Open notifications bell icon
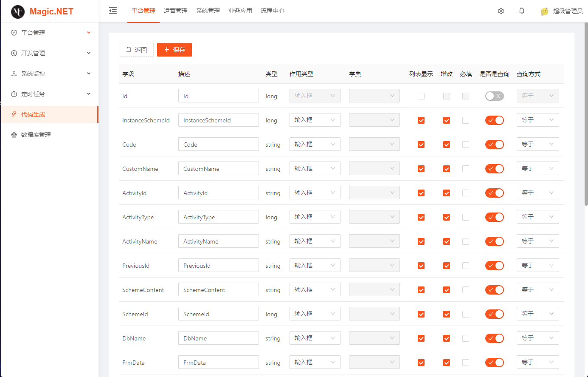 pyautogui.click(x=522, y=11)
